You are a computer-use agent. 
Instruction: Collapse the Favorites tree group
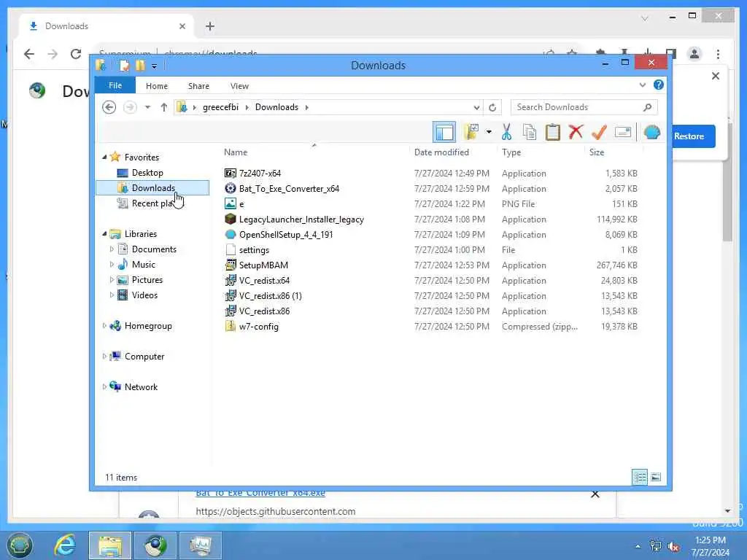coord(104,157)
